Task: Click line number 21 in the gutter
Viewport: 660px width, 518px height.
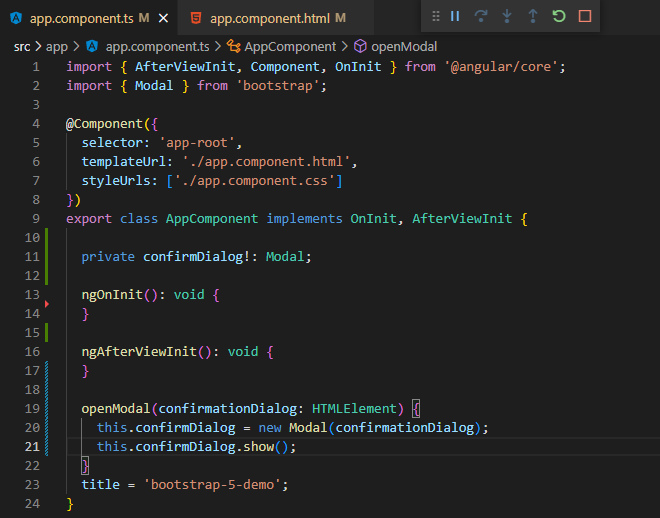Action: coord(35,446)
